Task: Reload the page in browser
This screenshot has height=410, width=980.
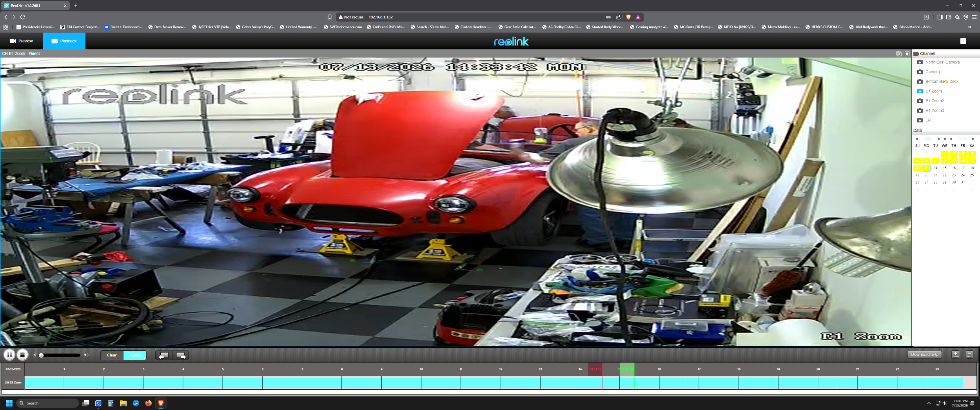Action: point(23,17)
